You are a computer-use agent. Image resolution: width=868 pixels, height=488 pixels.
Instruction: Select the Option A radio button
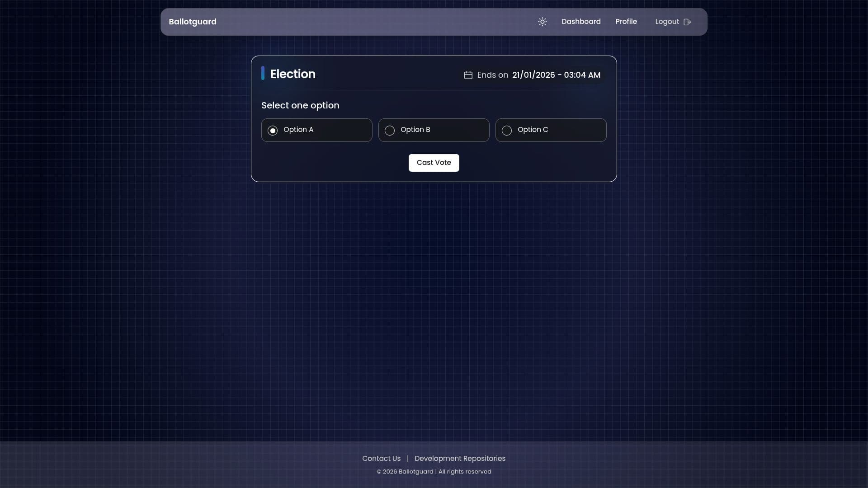click(x=273, y=130)
